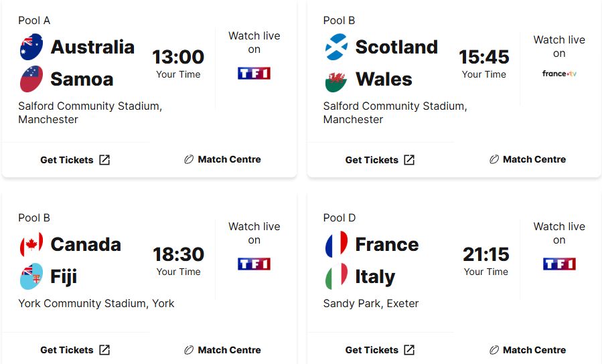Viewport: 602px width, 364px height.
Task: Click the Fiji flag icon
Action: point(31,276)
